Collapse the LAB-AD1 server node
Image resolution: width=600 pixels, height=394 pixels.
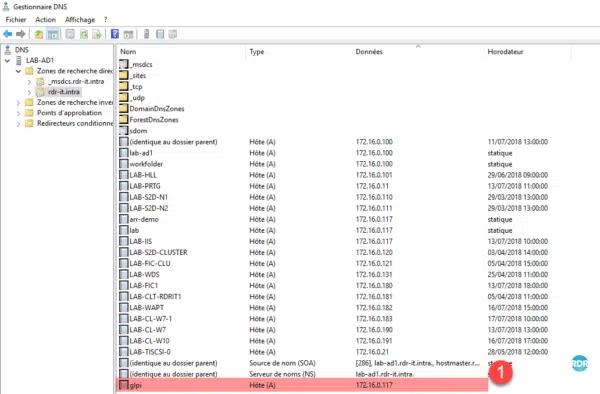point(7,60)
